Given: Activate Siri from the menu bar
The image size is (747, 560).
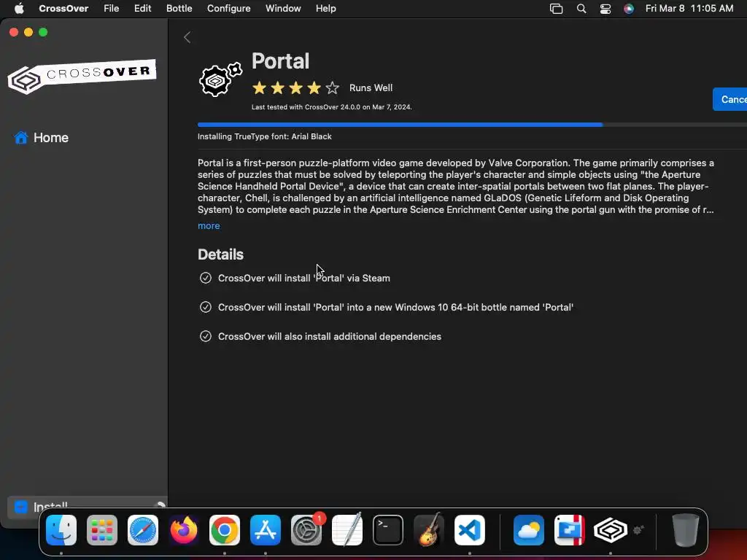Looking at the screenshot, I should click(629, 9).
